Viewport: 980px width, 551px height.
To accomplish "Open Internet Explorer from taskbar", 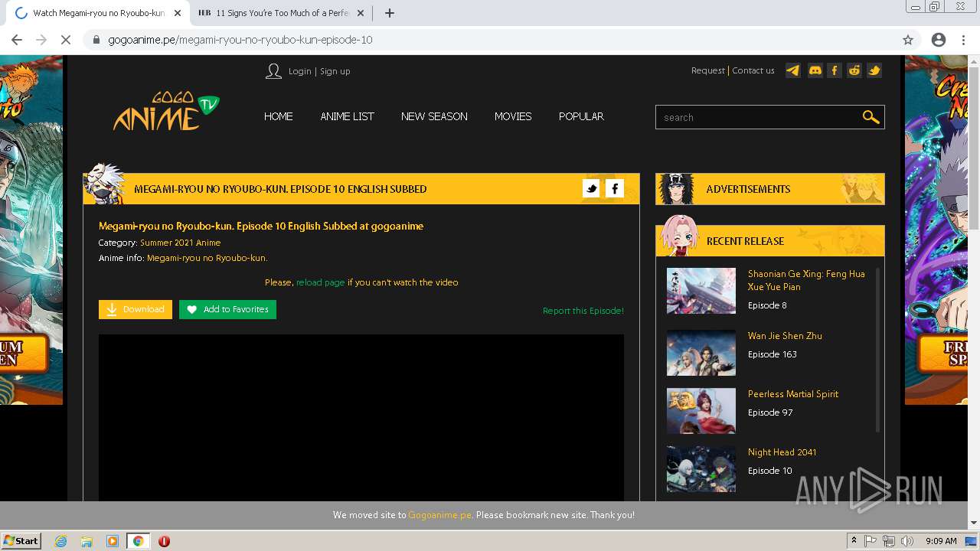I will (61, 541).
